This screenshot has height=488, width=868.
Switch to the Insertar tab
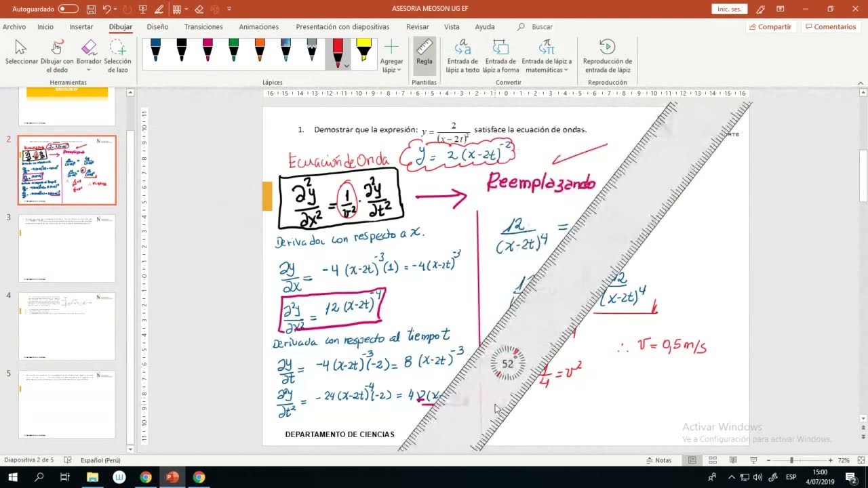[x=81, y=26]
